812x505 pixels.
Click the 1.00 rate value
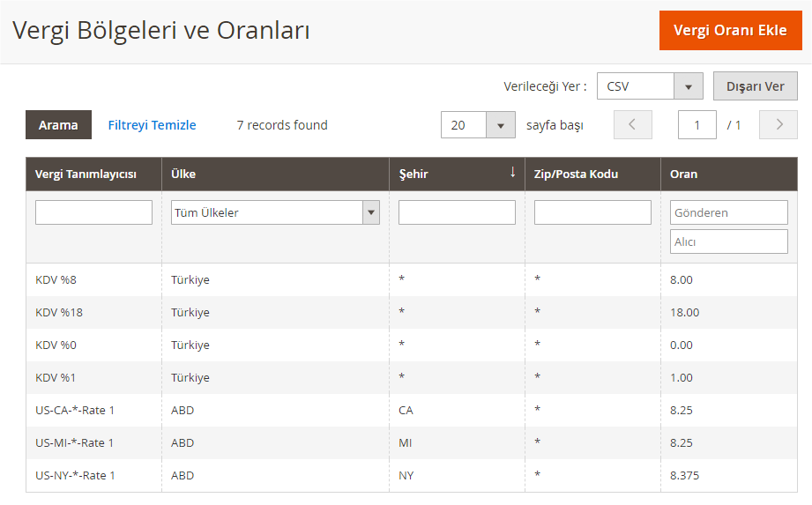(x=682, y=378)
